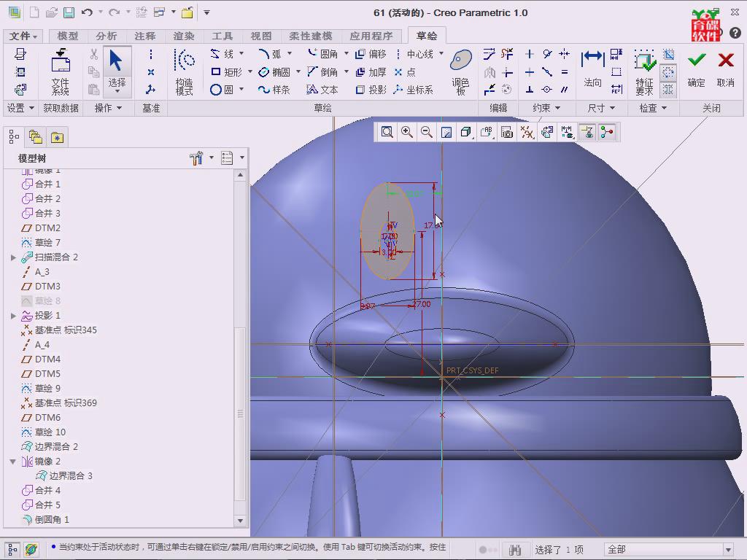The height and width of the screenshot is (560, 747).
Task: Toggle the highlight open ends inspect option
Action: (668, 72)
